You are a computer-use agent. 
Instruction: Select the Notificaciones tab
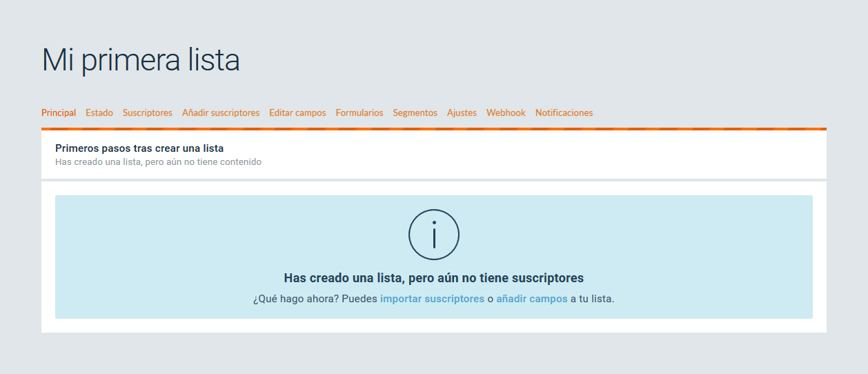(x=564, y=112)
